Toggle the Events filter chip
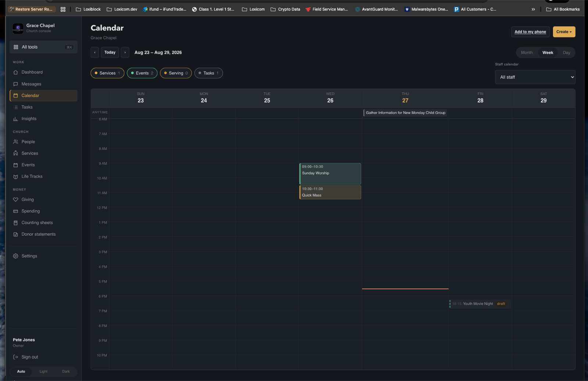This screenshot has width=588, height=381. 142,73
